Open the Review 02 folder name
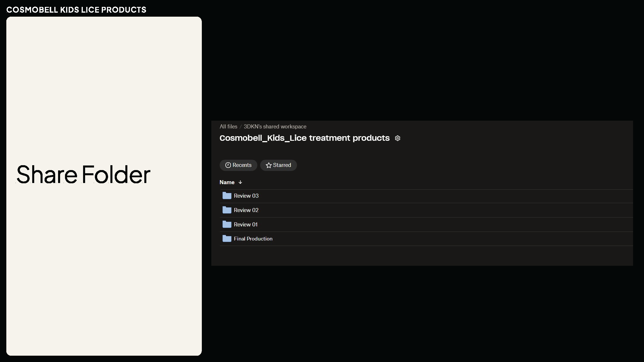 (x=246, y=210)
